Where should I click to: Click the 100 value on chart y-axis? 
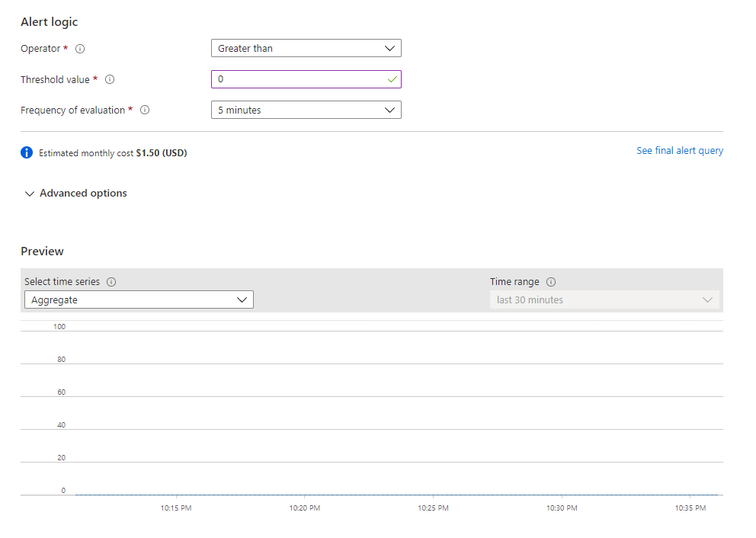[59, 327]
